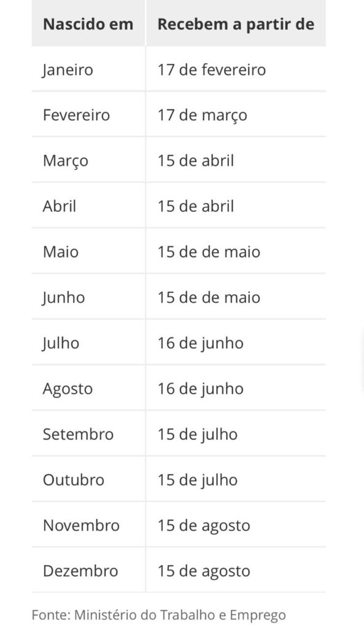Click '15 de abril' in Abril row
This screenshot has height=629, width=364.
tap(236, 206)
